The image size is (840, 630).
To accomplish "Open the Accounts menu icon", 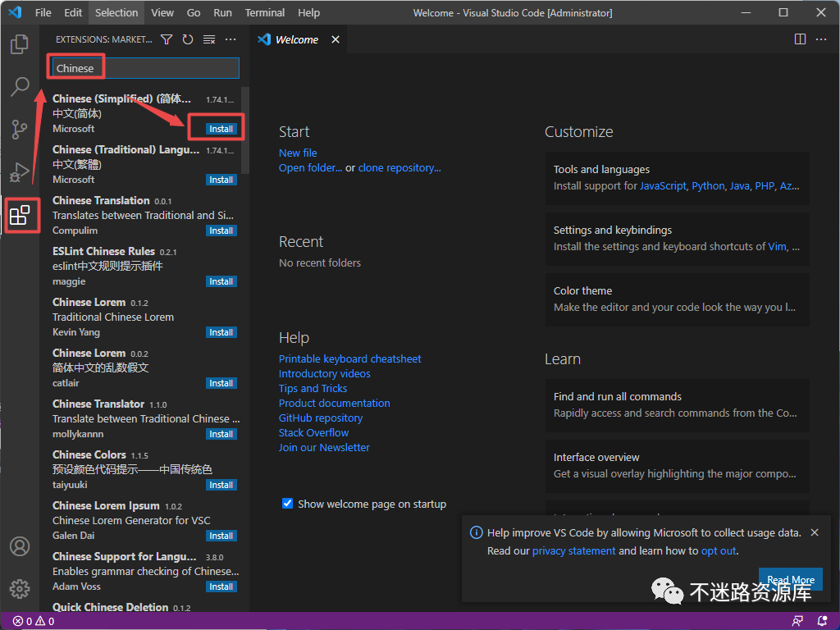I will pyautogui.click(x=20, y=546).
